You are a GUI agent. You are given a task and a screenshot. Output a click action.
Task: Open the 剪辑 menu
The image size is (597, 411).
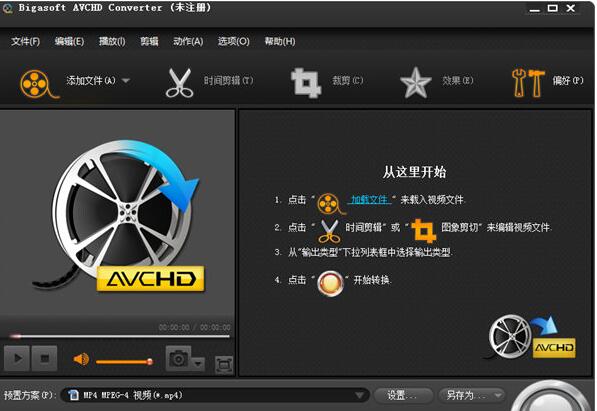pyautogui.click(x=149, y=41)
